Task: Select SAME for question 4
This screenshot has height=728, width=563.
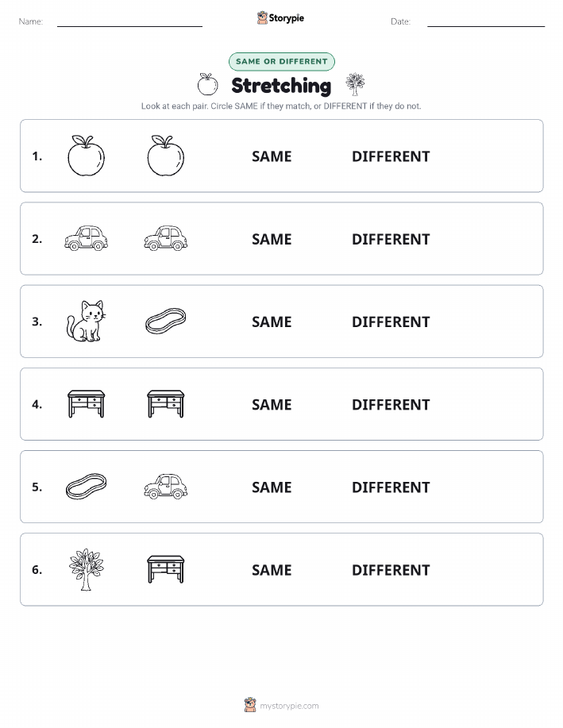Action: click(x=272, y=404)
